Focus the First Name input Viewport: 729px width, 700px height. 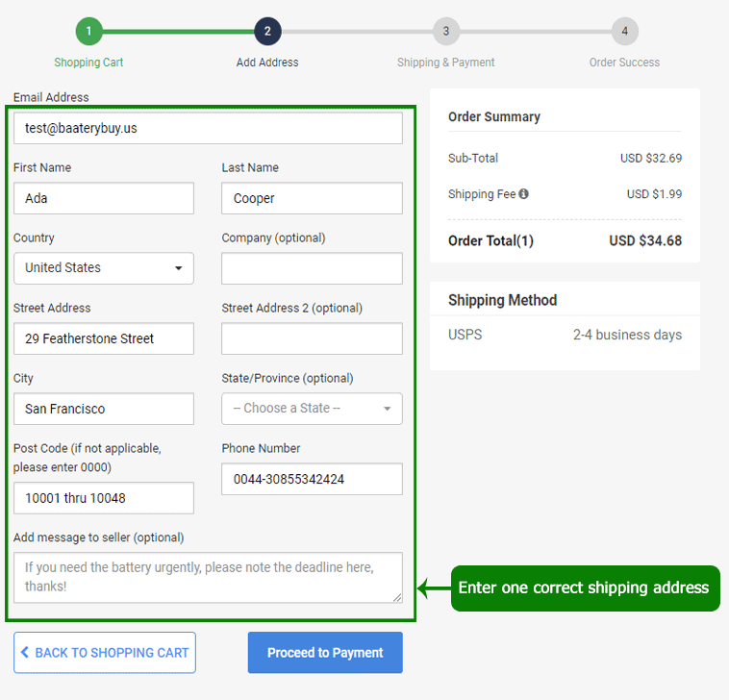click(104, 198)
